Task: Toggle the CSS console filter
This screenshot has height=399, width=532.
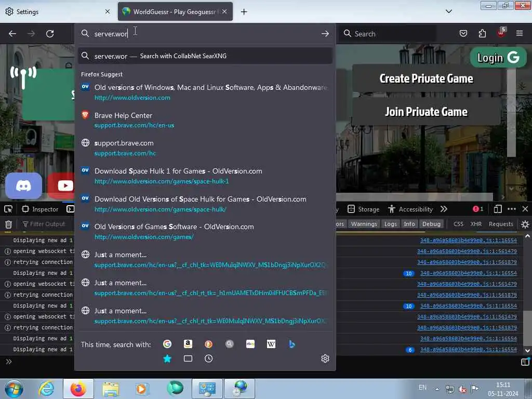Action: click(x=458, y=224)
